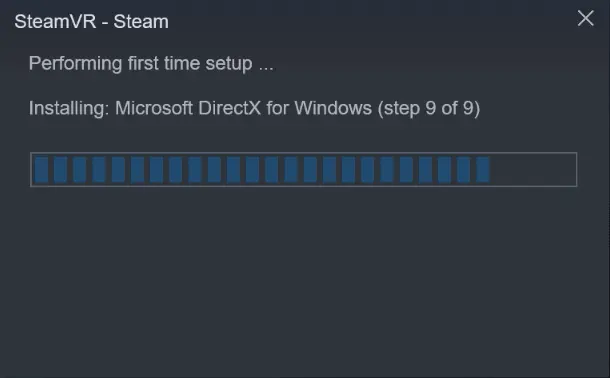The height and width of the screenshot is (378, 610).
Task: Click the middle of the filled progress
Action: [x=262, y=170]
